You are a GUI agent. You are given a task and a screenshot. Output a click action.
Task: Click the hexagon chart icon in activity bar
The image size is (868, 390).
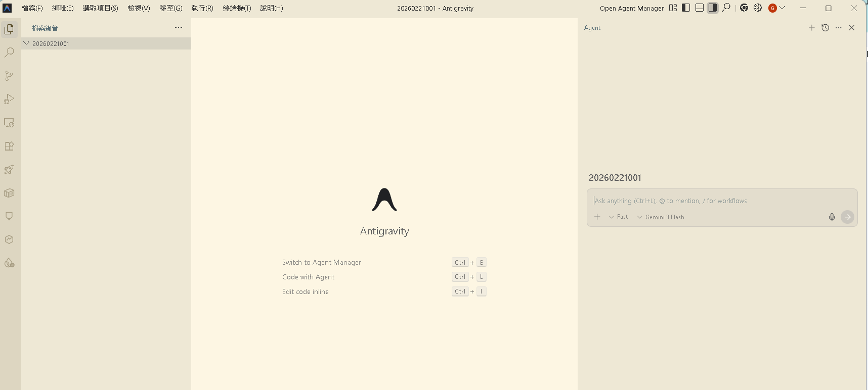click(9, 239)
